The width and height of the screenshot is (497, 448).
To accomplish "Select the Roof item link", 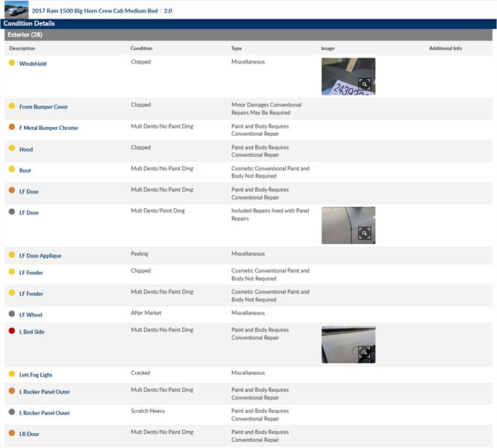I will [25, 171].
